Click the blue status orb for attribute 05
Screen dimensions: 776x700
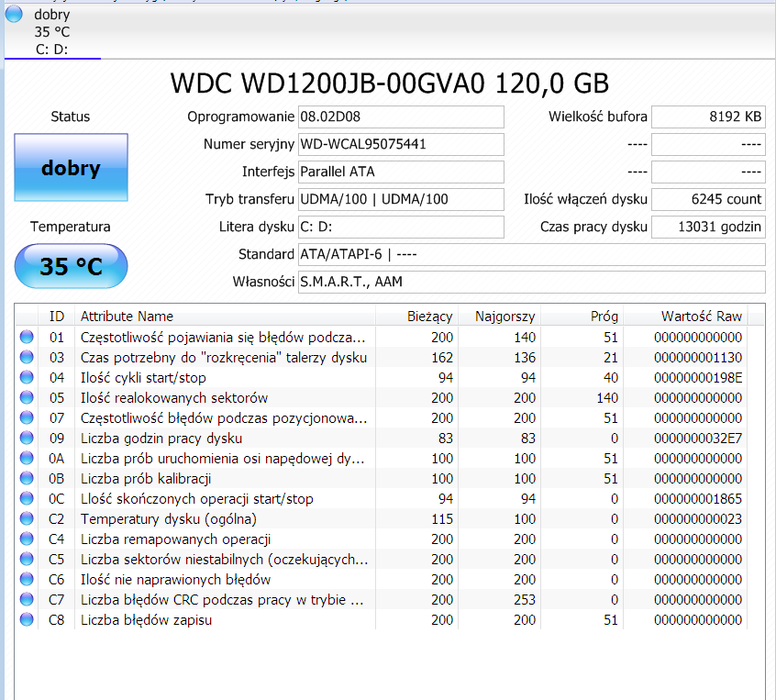27,397
